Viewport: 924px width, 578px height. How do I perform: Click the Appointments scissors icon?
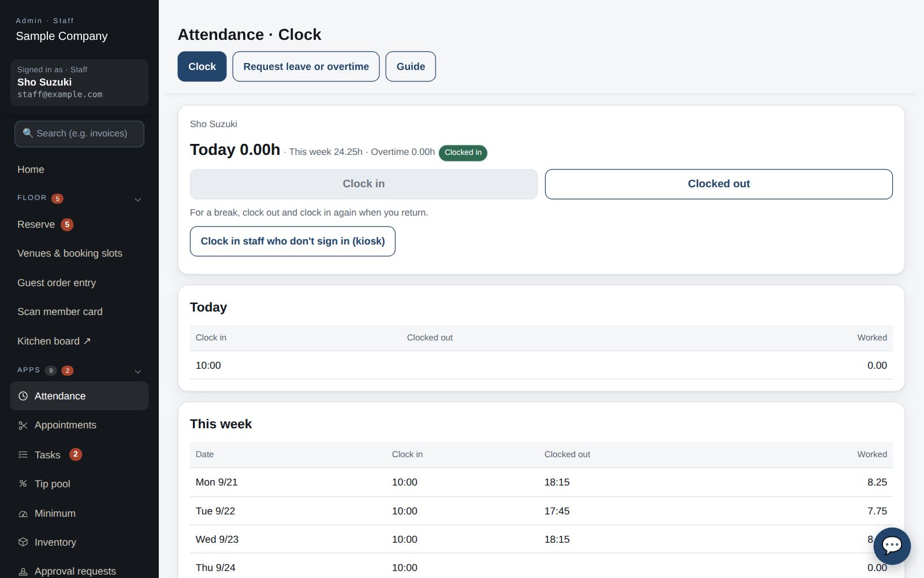[x=23, y=425]
